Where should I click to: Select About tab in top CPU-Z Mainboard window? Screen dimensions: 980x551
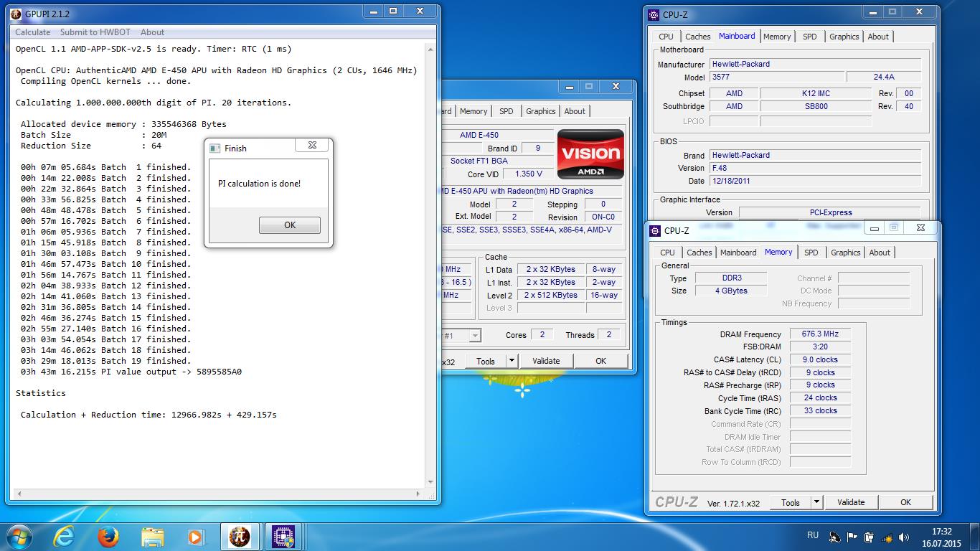878,37
